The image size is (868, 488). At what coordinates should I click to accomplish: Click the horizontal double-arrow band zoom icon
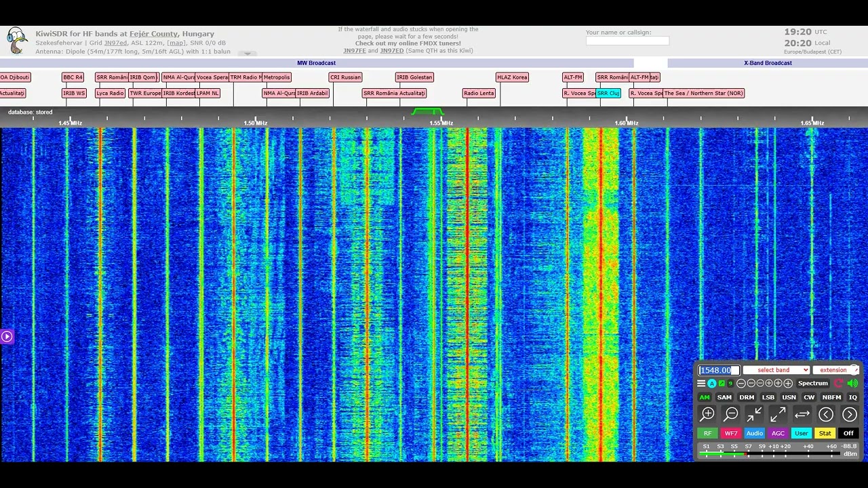tap(802, 414)
